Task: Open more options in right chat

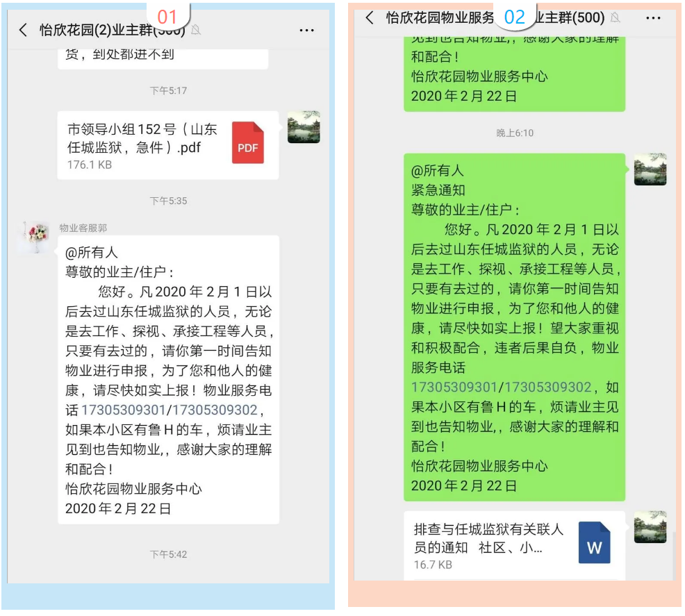Action: (x=653, y=18)
